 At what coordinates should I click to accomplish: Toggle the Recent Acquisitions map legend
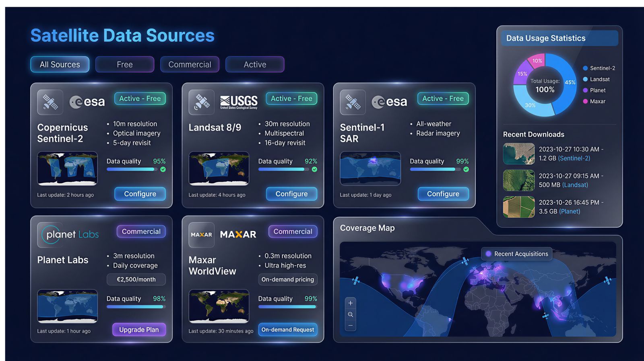tap(517, 254)
